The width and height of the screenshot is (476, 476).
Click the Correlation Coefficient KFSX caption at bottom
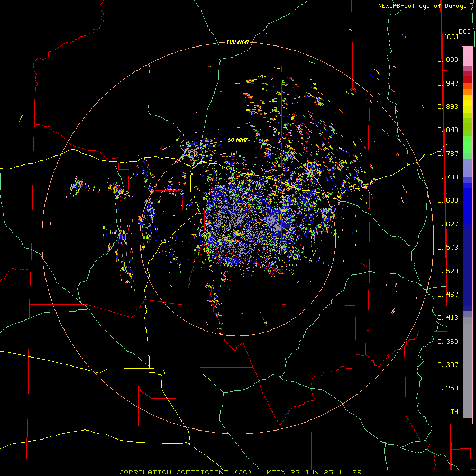[240, 472]
